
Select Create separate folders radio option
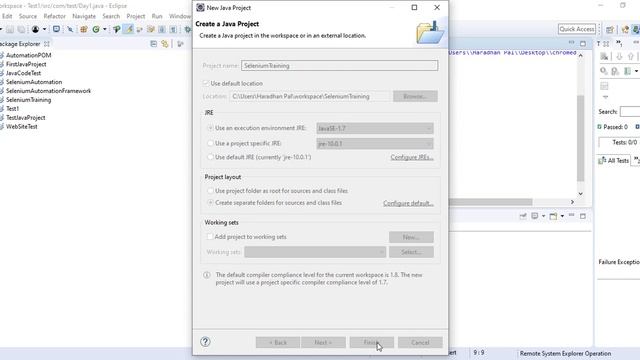(x=211, y=202)
